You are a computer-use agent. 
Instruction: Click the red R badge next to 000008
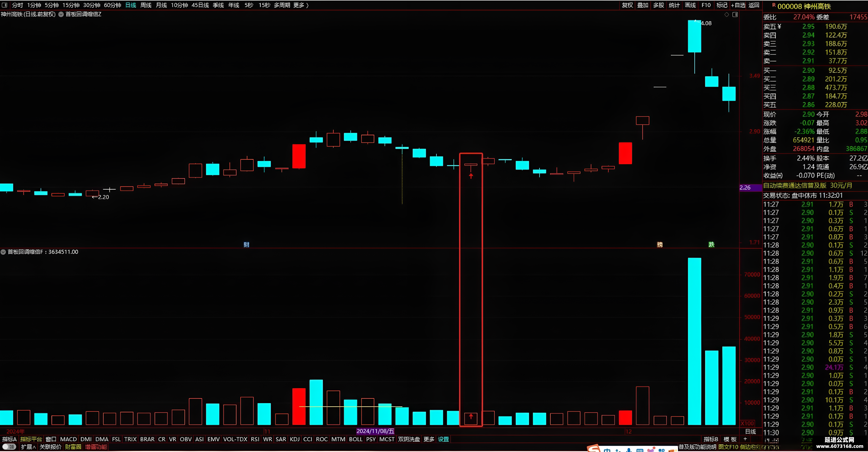point(774,5)
